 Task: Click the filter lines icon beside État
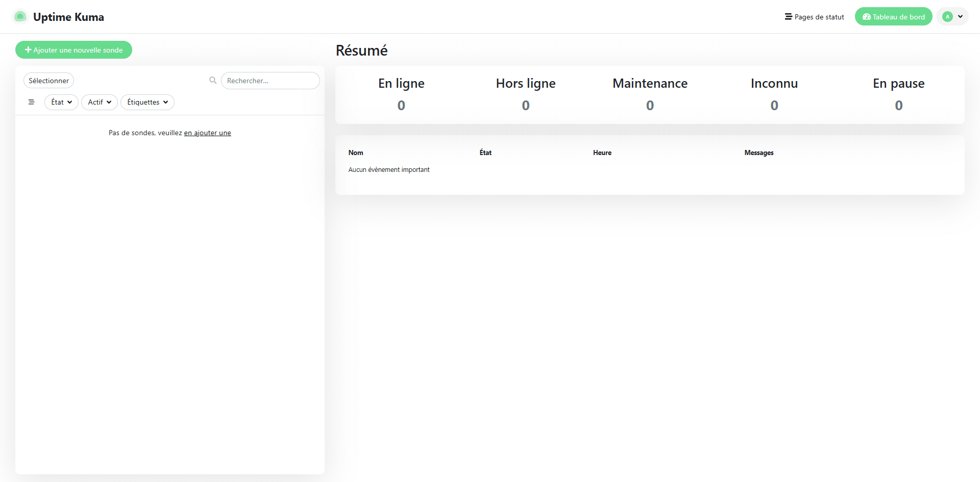click(32, 102)
